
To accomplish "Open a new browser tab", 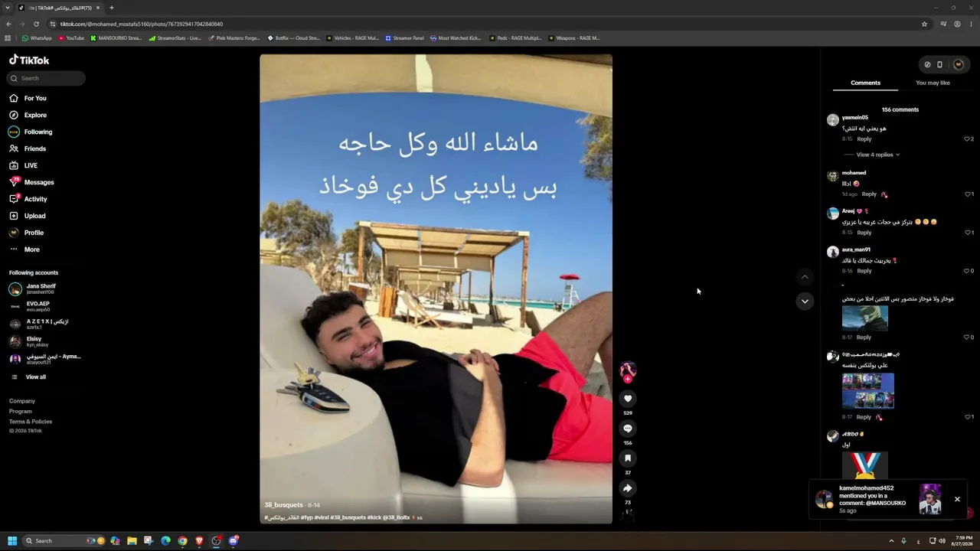I will [x=112, y=8].
